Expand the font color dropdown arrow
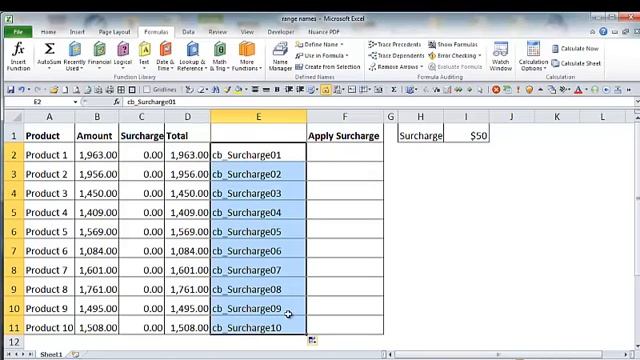This screenshot has height=360, width=640. pos(586,90)
